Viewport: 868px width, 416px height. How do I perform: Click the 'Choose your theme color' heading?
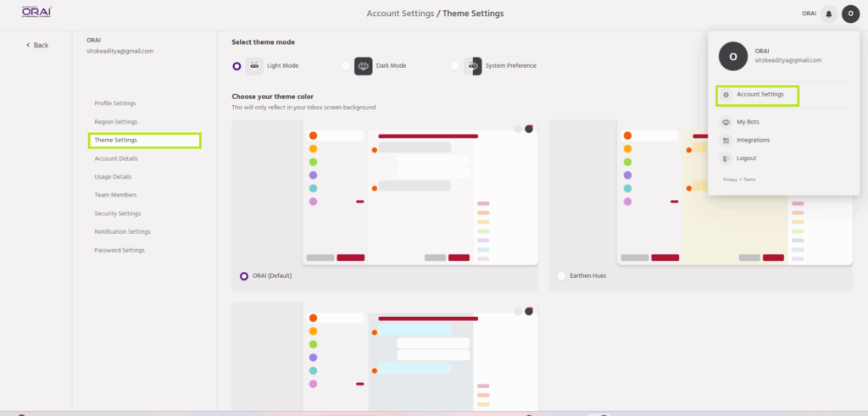pos(272,97)
